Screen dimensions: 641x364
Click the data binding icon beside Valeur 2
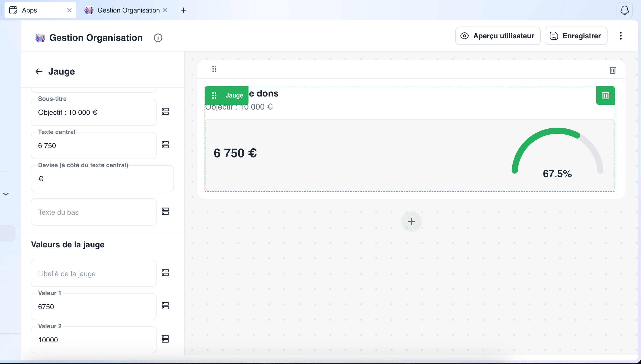165,339
